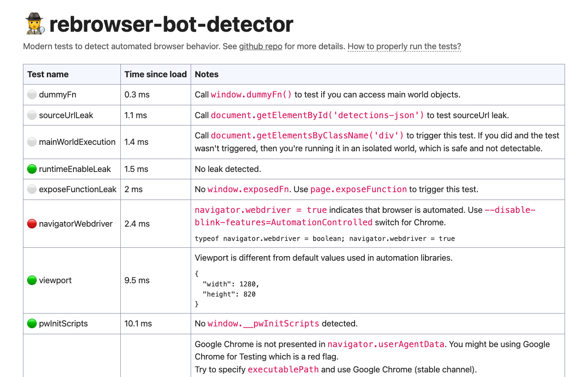588x377 pixels.
Task: Click the gray status dot for sourceUrlLeak
Action: tap(32, 115)
